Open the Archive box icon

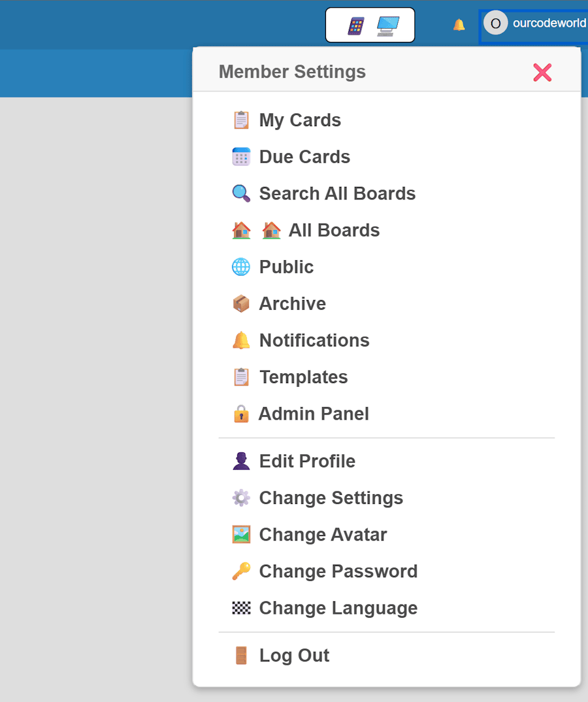pos(241,303)
